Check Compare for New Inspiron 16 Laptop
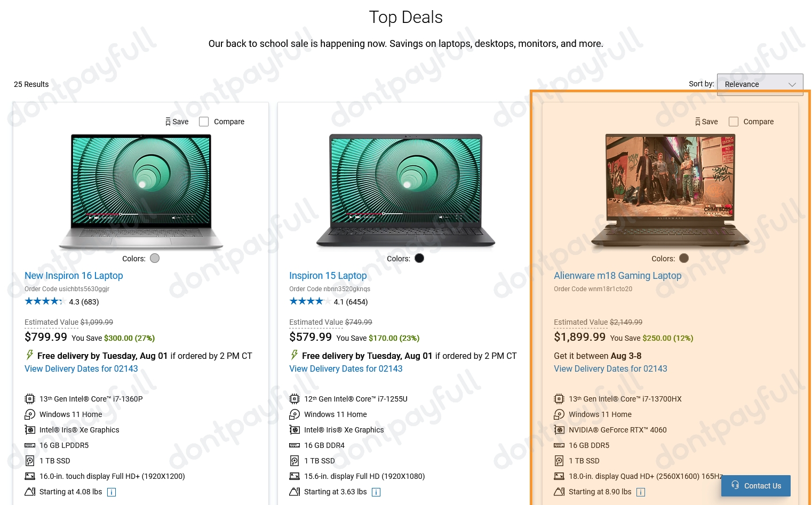Screen dimensions: 812x505 pos(204,122)
